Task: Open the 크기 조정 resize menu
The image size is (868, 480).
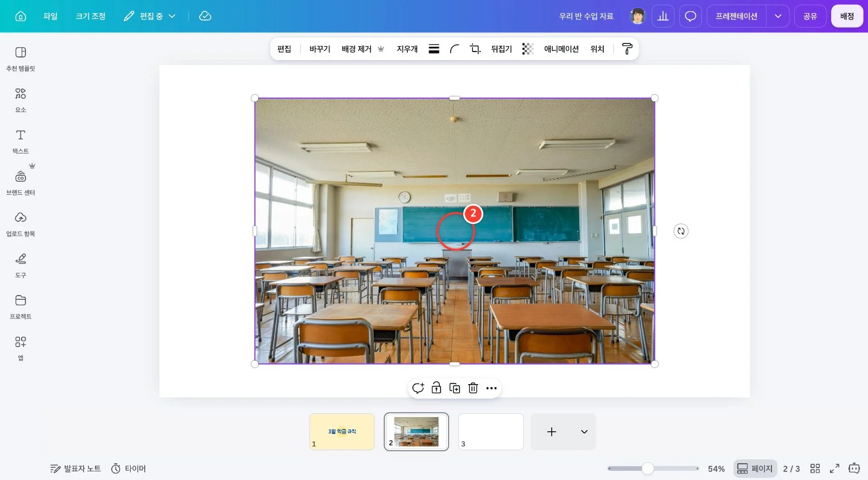Action: [91, 16]
